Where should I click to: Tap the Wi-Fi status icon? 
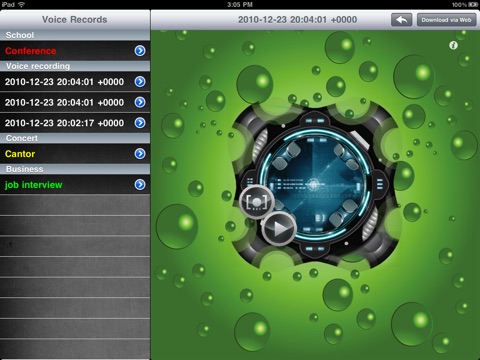pos(22,4)
